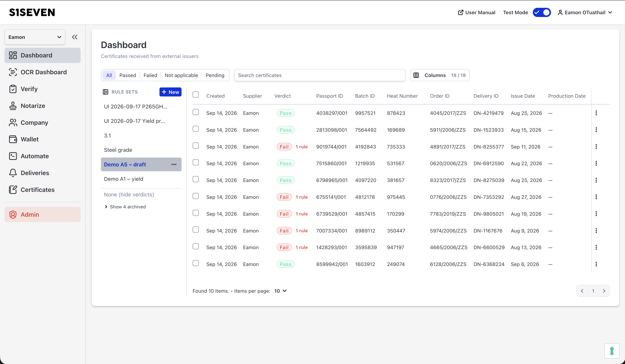This screenshot has height=364, width=625.
Task: Open the Wallet section
Action: (42, 139)
